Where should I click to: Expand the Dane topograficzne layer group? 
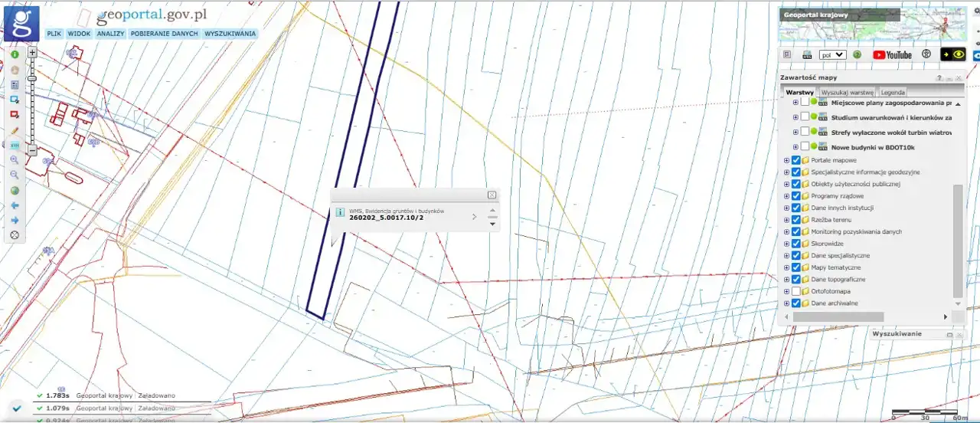pos(786,280)
